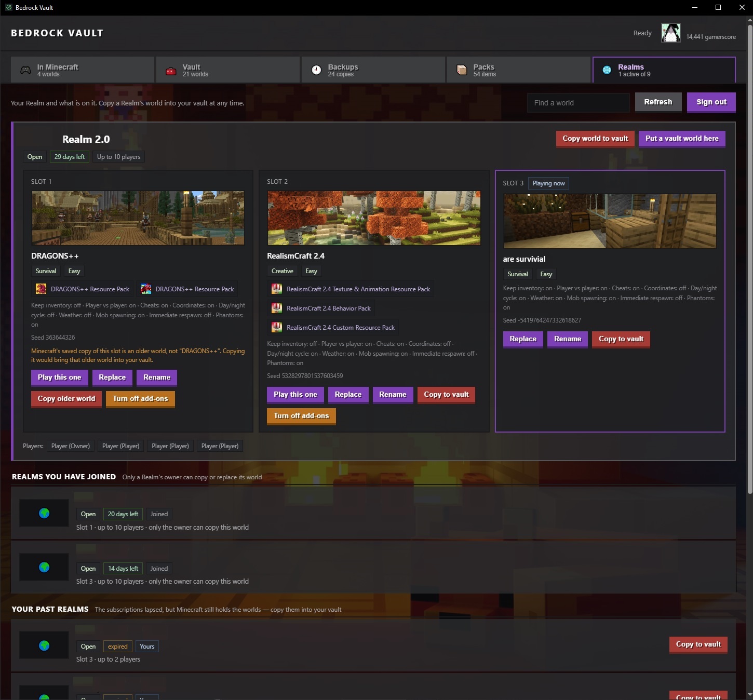Click the Refresh button
Image resolution: width=753 pixels, height=700 pixels.
658,102
